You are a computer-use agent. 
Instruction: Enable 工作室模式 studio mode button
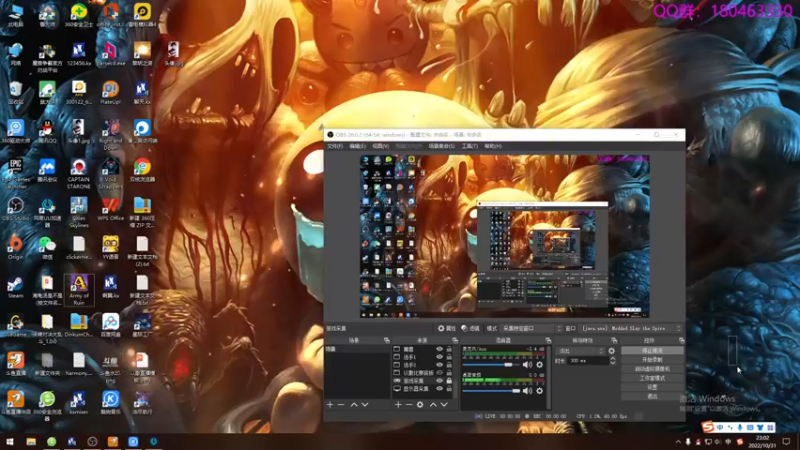(652, 378)
